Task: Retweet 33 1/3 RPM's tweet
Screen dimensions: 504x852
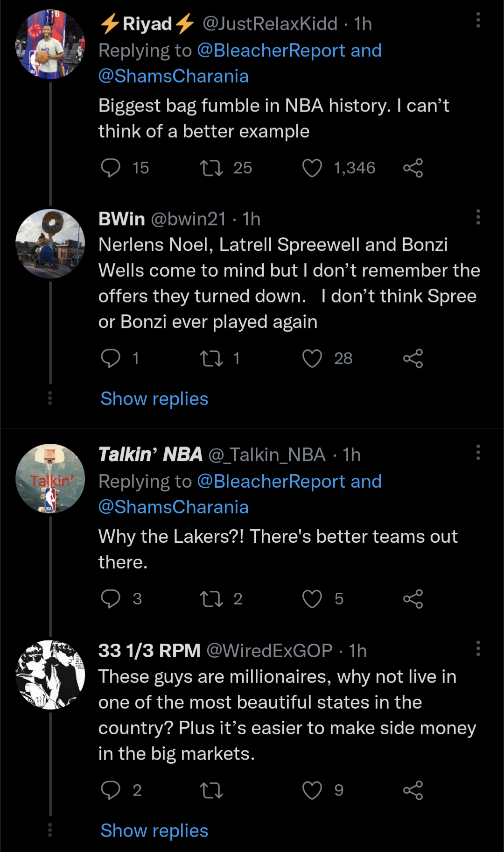Action: tap(211, 790)
